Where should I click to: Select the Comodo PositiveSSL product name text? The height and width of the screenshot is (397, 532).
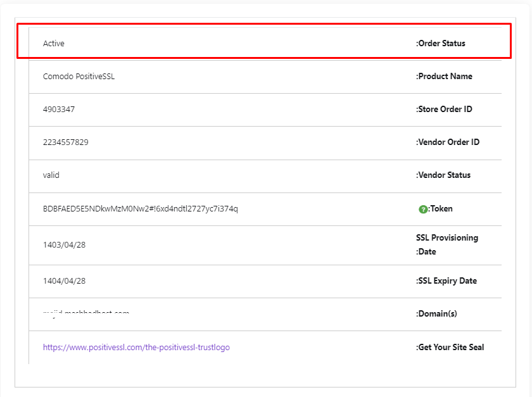[x=79, y=77]
